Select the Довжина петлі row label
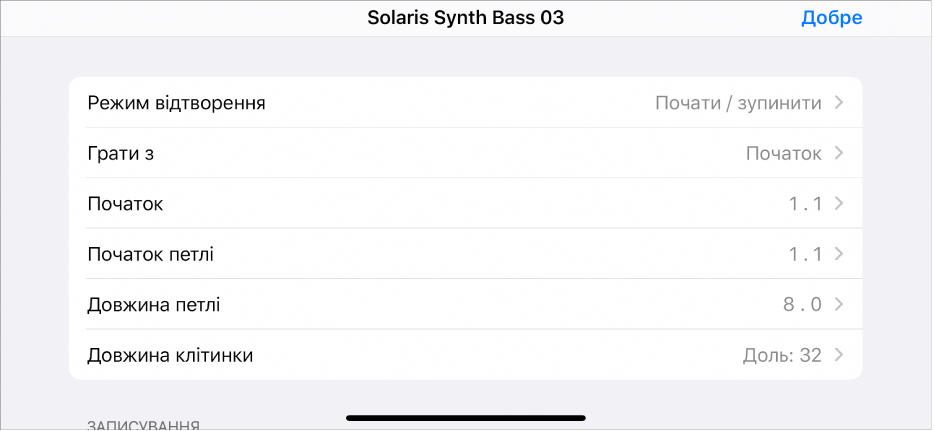The height and width of the screenshot is (431, 934). tap(154, 304)
